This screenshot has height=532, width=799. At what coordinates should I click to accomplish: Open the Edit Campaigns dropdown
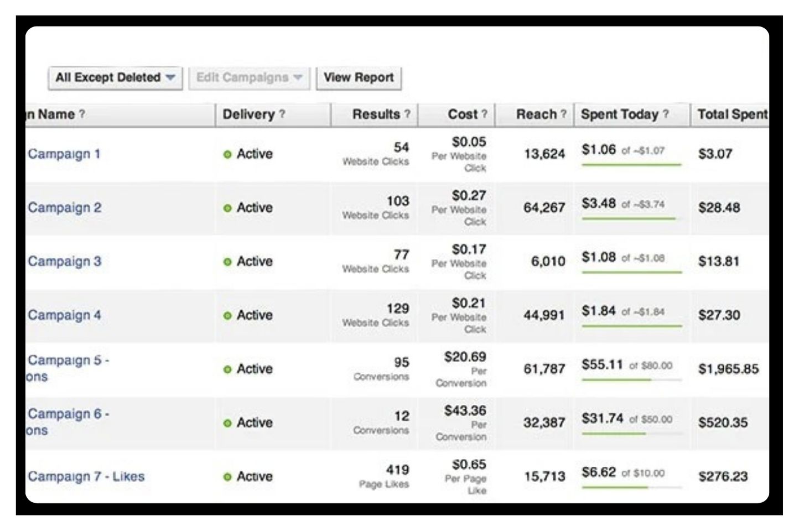(x=249, y=78)
